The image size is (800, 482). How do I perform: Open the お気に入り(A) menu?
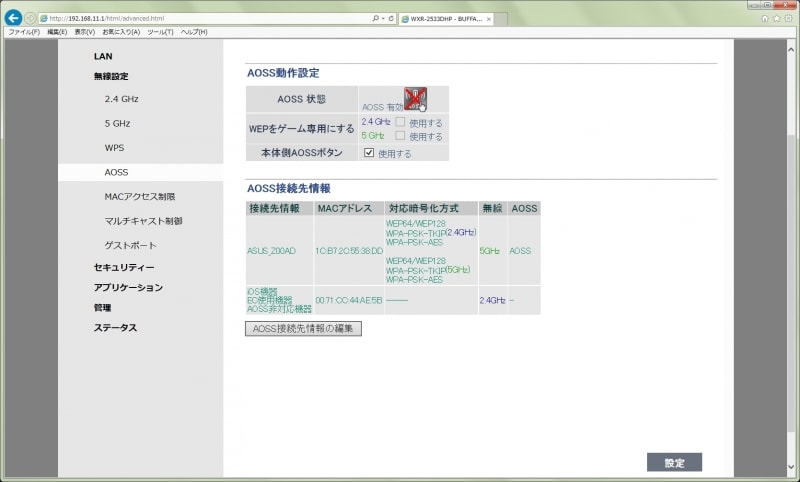[x=121, y=32]
